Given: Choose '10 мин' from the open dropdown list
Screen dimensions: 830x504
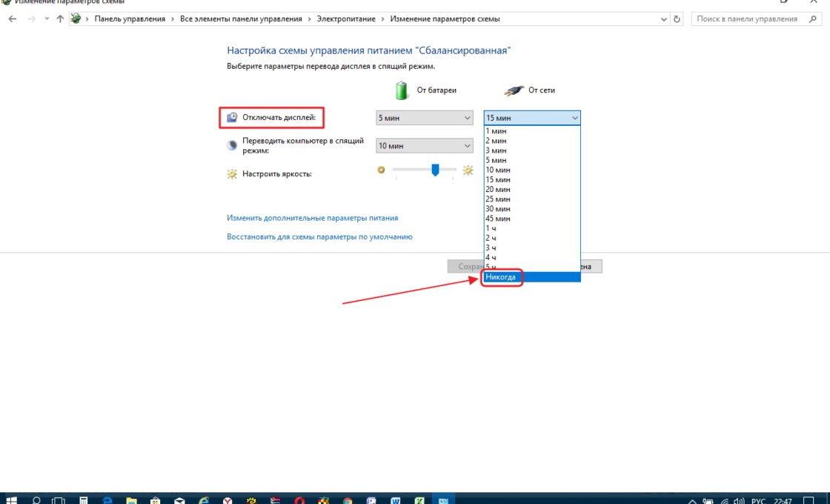Looking at the screenshot, I should 532,170.
